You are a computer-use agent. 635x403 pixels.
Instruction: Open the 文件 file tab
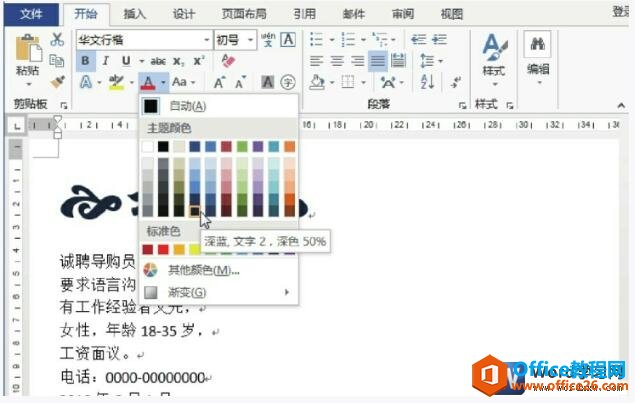[x=31, y=14]
